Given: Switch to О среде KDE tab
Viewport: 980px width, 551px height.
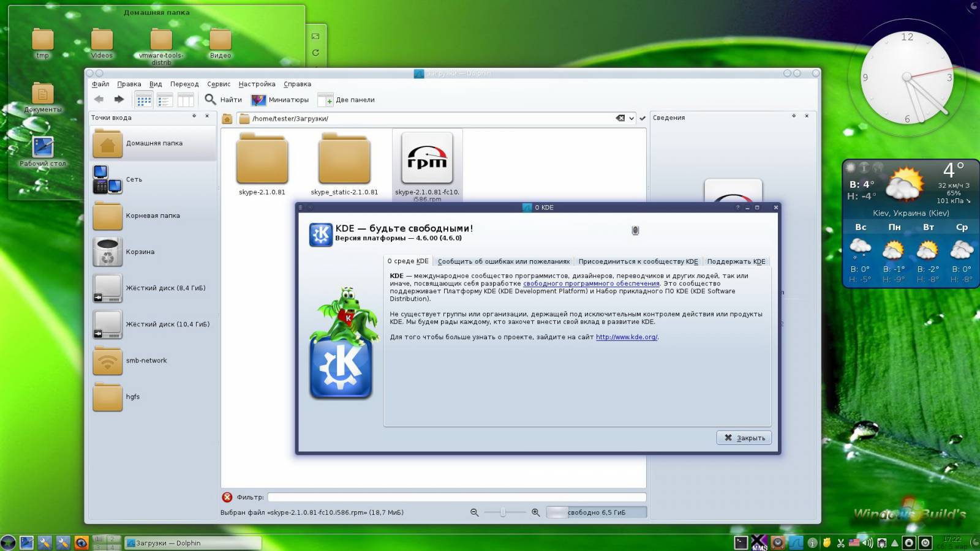Looking at the screenshot, I should click(408, 261).
